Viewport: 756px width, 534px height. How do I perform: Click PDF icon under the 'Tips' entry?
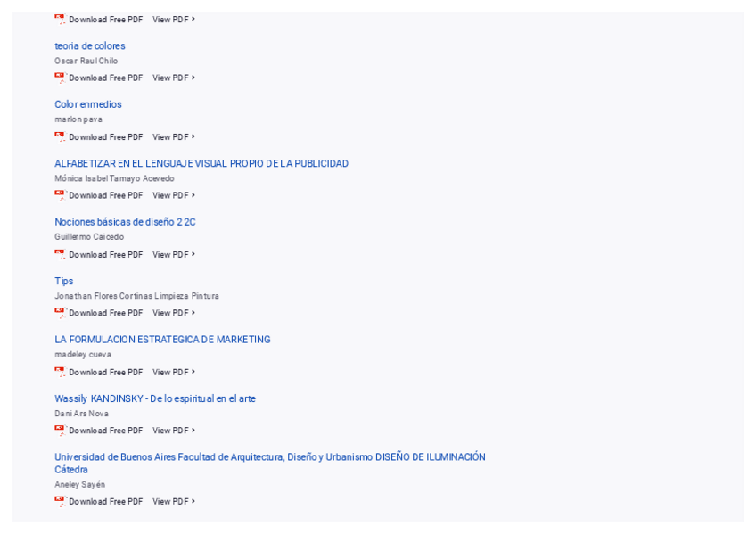pos(60,313)
